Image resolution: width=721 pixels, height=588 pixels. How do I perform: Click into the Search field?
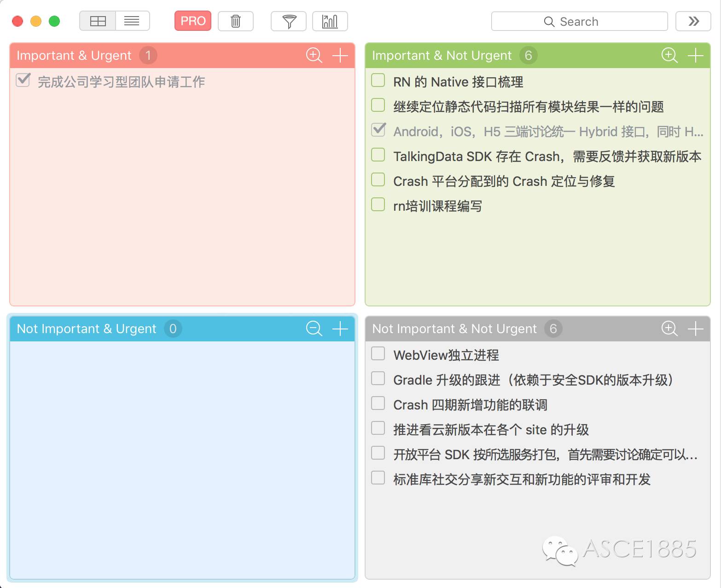[579, 21]
